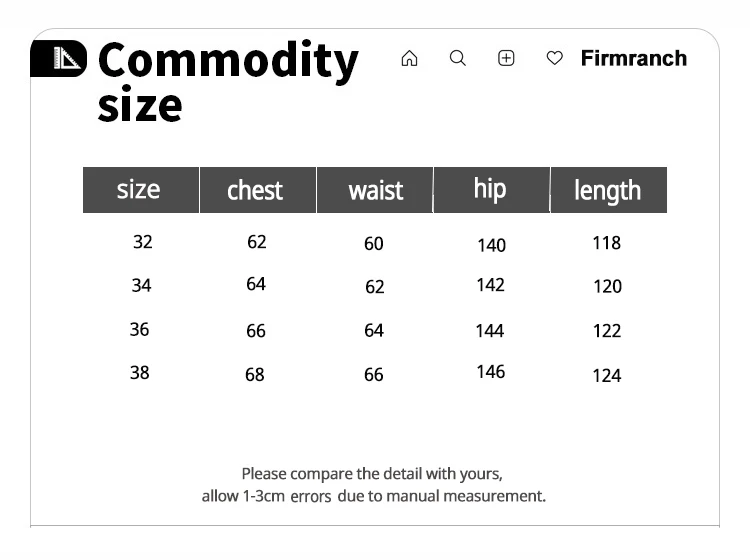This screenshot has width=750, height=560.
Task: Click the plus add icon
Action: click(x=506, y=59)
